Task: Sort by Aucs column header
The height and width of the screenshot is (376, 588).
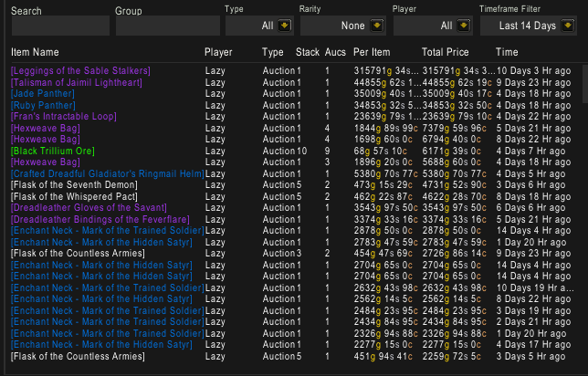Action: coord(335,53)
